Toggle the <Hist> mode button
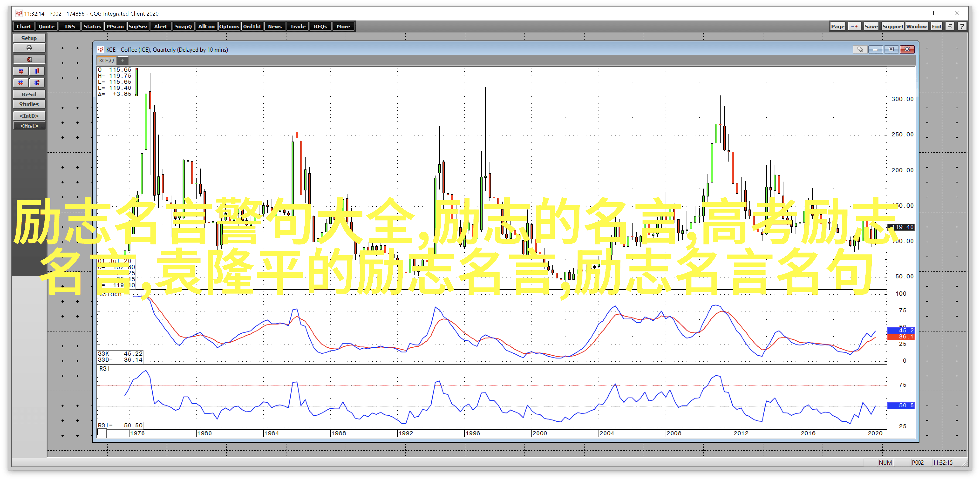 pyautogui.click(x=29, y=126)
